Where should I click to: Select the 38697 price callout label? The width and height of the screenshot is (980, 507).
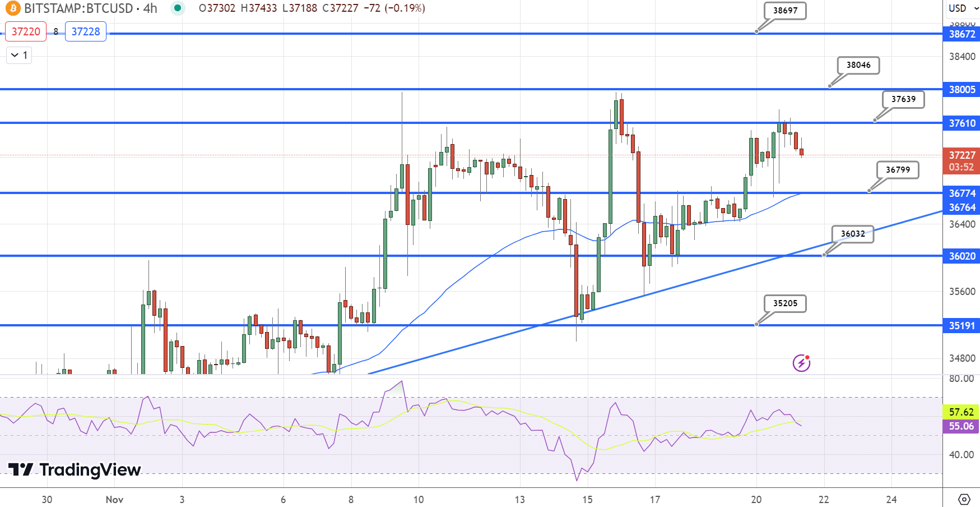click(785, 11)
